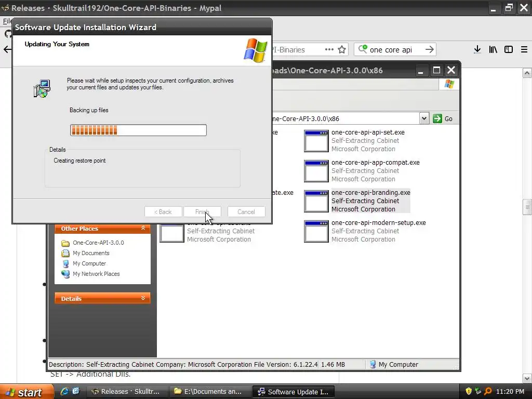Click the backing up files progress bar
The image size is (532, 399).
[138, 130]
